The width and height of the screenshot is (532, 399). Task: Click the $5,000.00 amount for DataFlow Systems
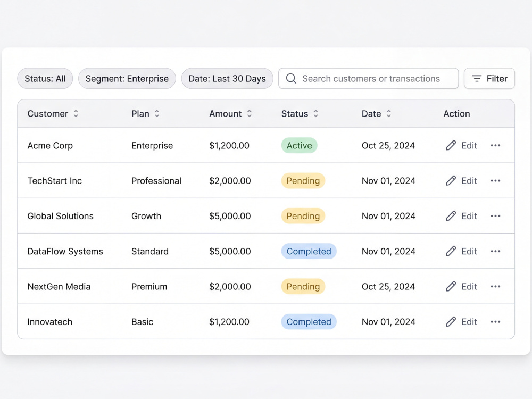click(x=230, y=252)
